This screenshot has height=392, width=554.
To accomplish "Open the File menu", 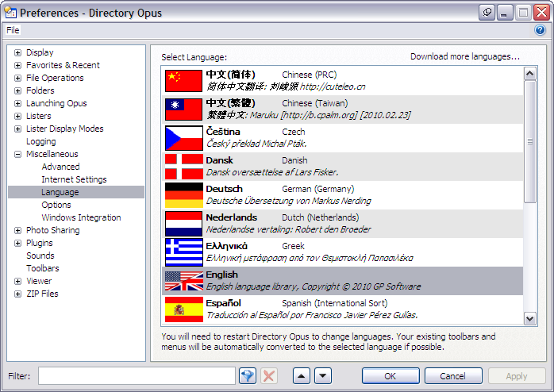I will click(x=13, y=30).
